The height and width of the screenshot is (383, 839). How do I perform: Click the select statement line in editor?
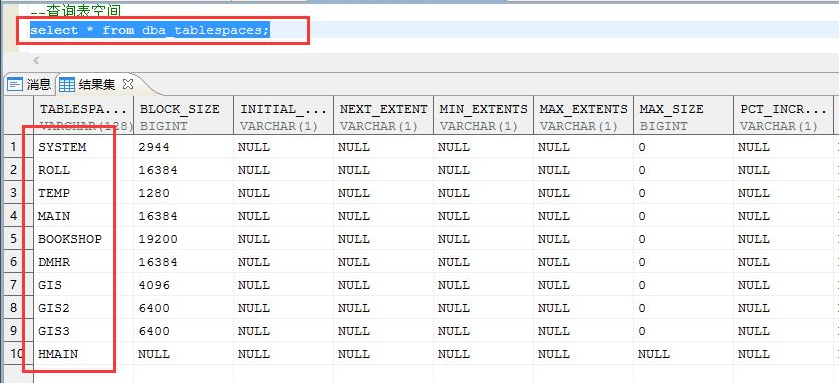point(150,30)
